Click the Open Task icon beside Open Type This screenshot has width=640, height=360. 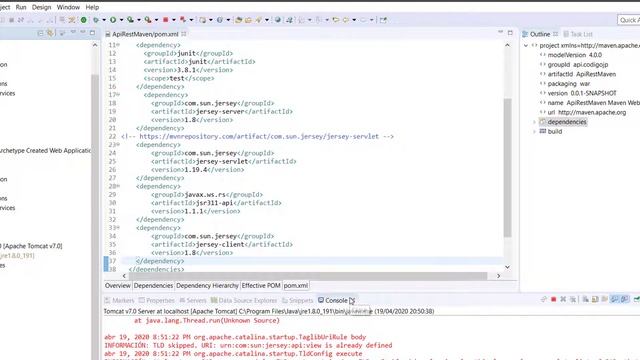[248, 20]
